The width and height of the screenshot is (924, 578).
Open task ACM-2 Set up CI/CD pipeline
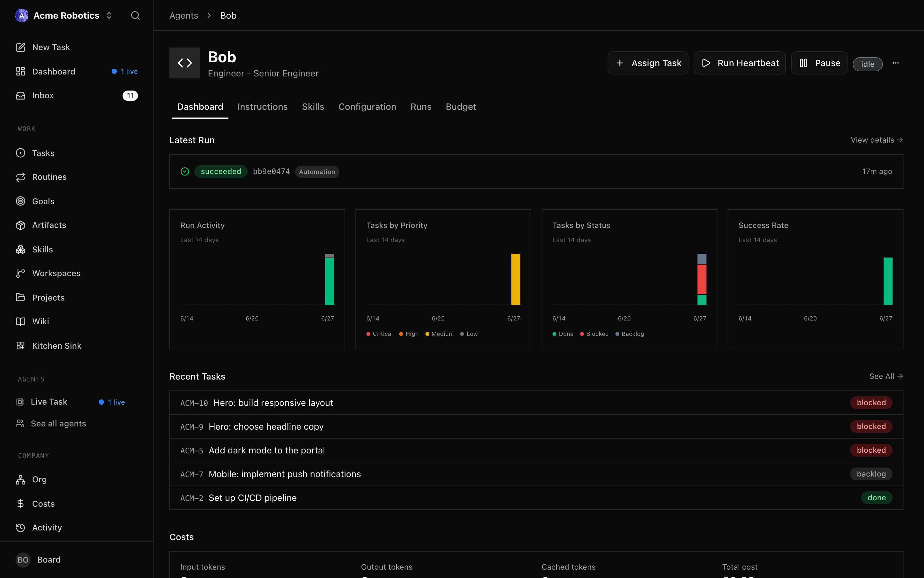coord(536,498)
